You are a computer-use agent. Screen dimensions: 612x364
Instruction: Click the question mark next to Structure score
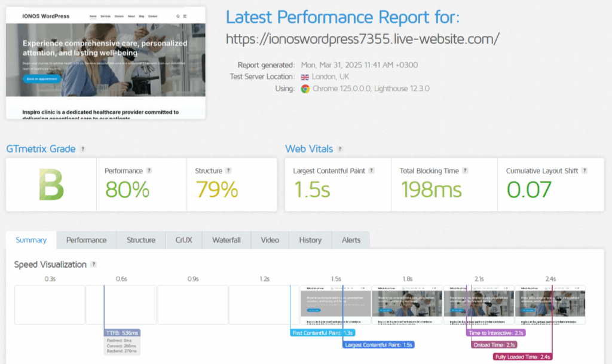coord(229,171)
